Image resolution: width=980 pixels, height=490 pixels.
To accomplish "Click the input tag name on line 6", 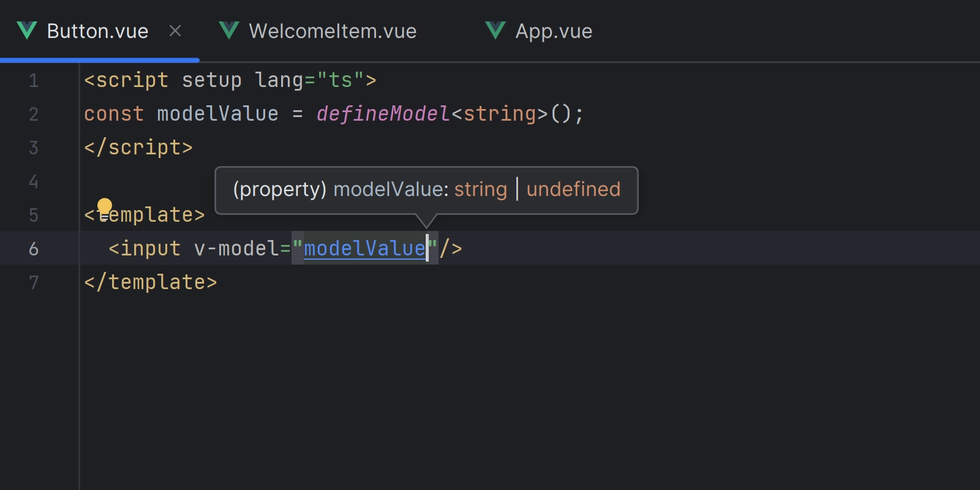I will tap(151, 248).
